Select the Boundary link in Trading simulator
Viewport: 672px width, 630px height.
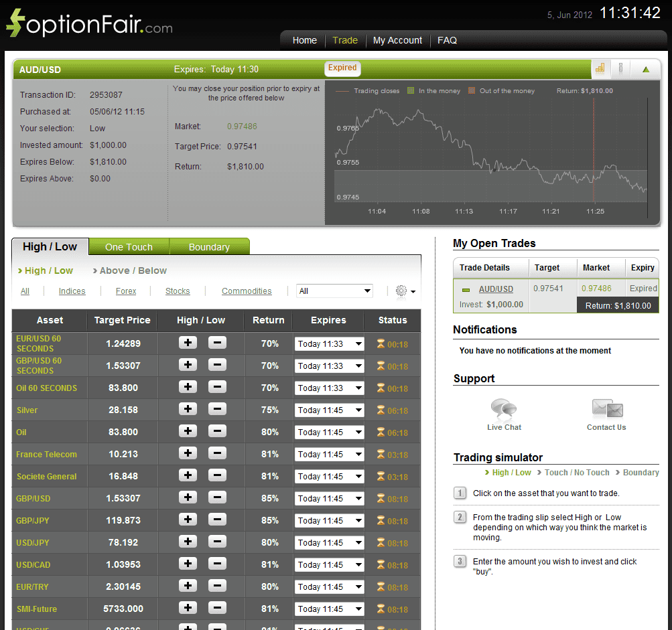pos(641,472)
